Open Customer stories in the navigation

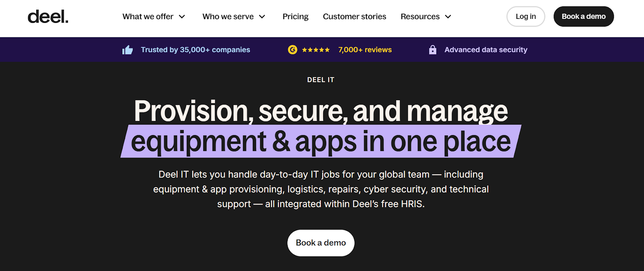click(355, 16)
